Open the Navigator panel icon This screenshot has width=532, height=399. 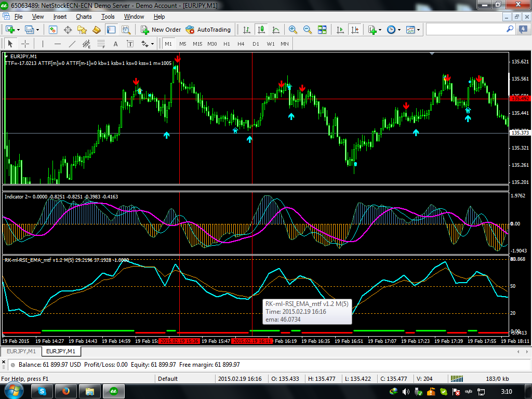[x=82, y=30]
